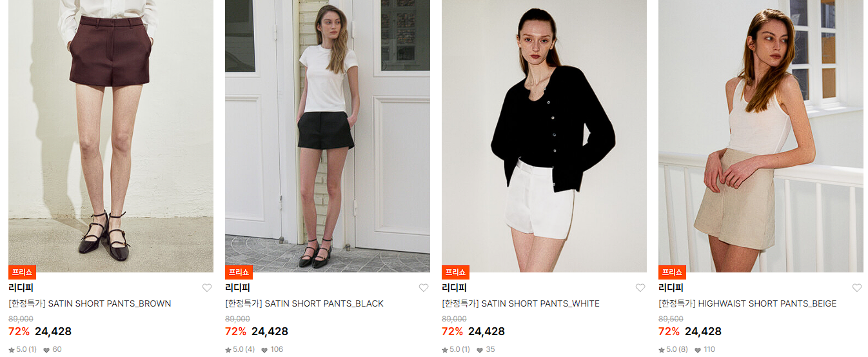868x357 pixels.
Task: Toggle wishlist heart for SATIN SHORT PANTS_BLACK
Action: coord(423,288)
